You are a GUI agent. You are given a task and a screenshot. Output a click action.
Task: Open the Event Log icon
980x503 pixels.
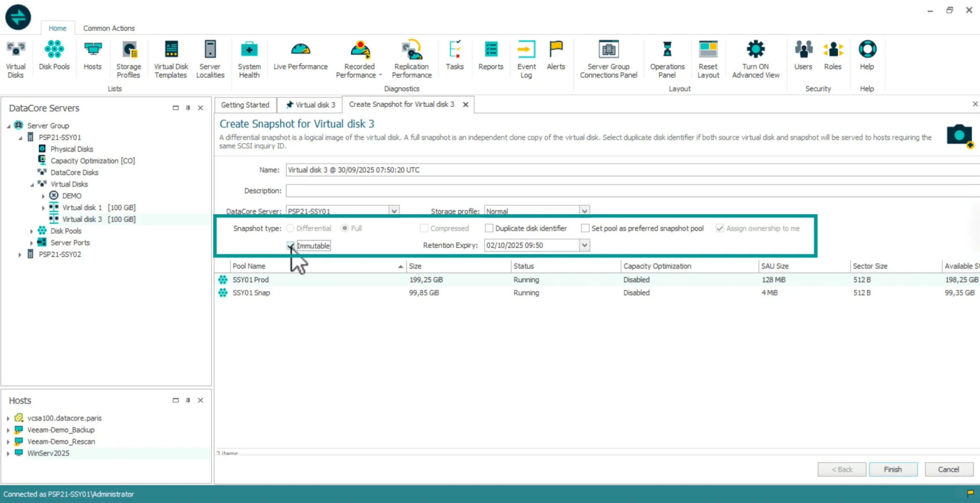(x=526, y=50)
